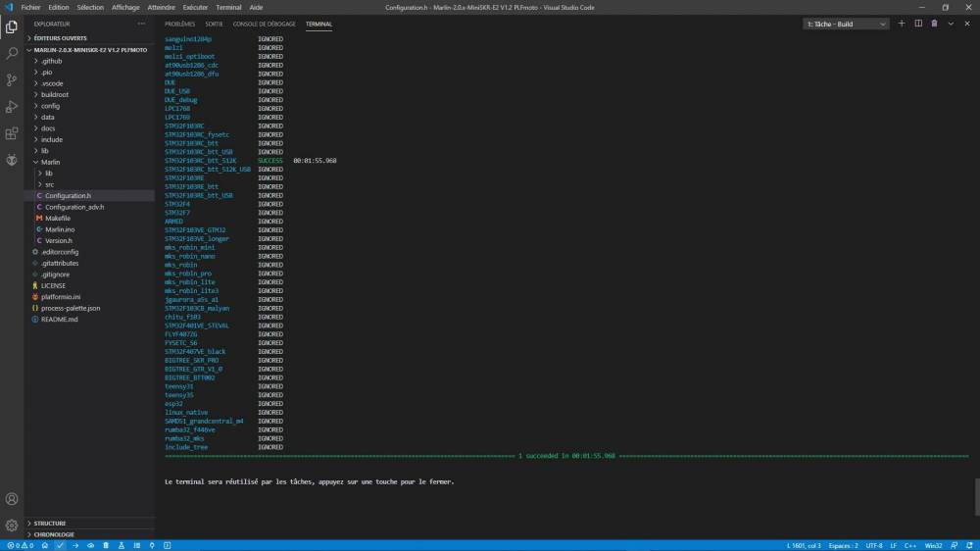The height and width of the screenshot is (551, 980).
Task: Open the Manage gear icon
Action: point(11,526)
